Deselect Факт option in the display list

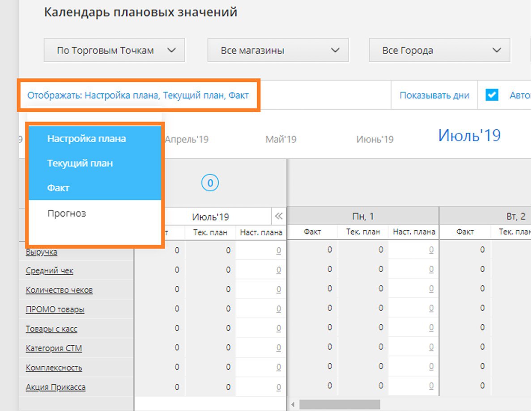click(58, 188)
